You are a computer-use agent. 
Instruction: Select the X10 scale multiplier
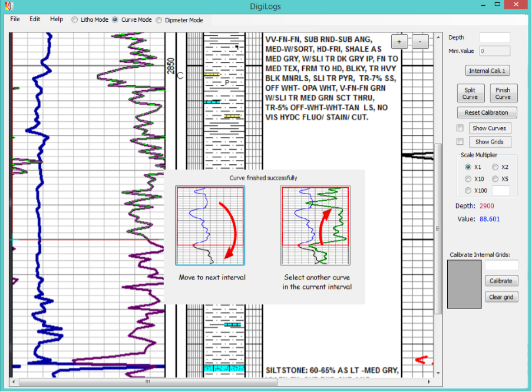(x=468, y=179)
